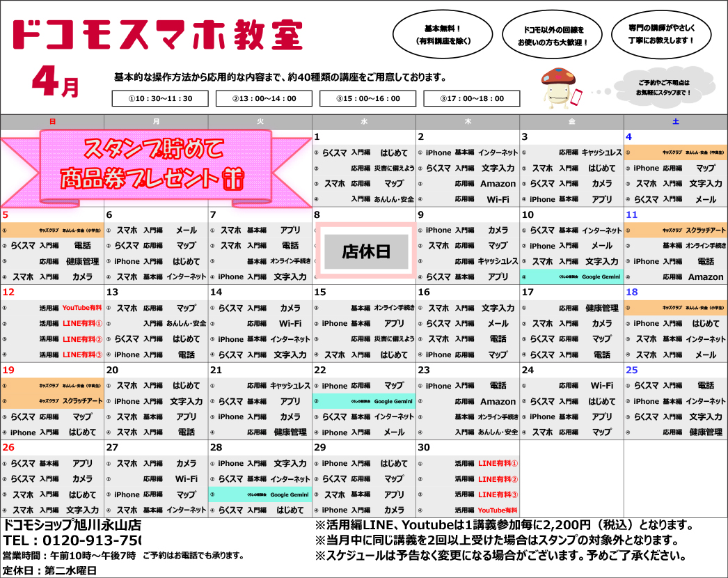Image resolution: width=728 pixels, height=578 pixels.
Task: Click the ドコモスマホ教室 title logo
Action: [x=157, y=34]
